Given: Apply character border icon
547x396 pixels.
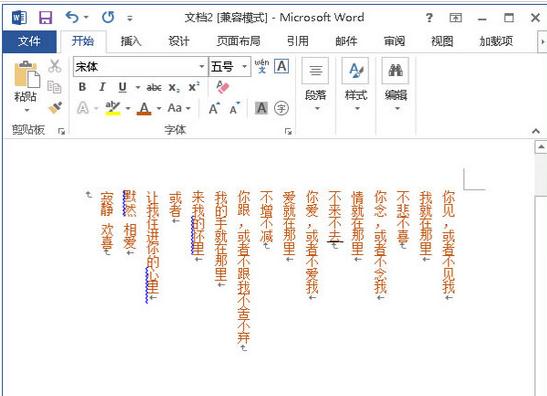Looking at the screenshot, I should pos(282,66).
